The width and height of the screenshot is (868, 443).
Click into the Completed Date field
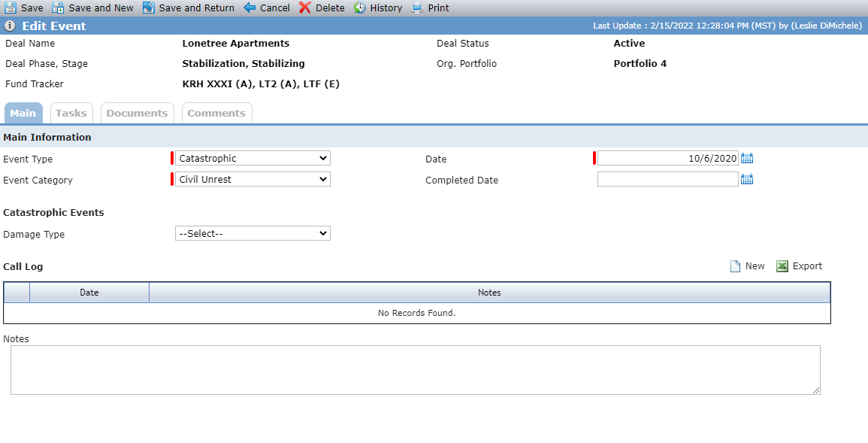tap(667, 180)
